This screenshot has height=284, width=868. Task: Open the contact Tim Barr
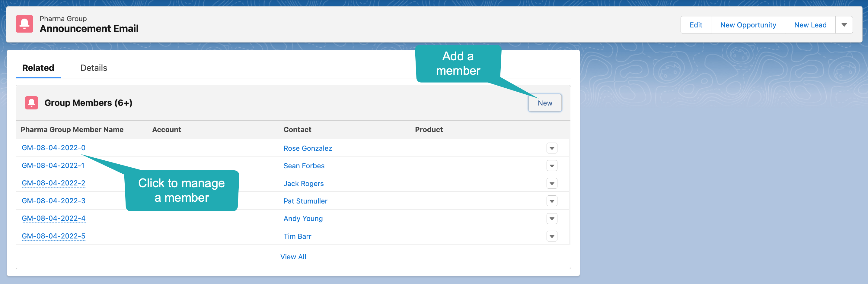pyautogui.click(x=297, y=236)
